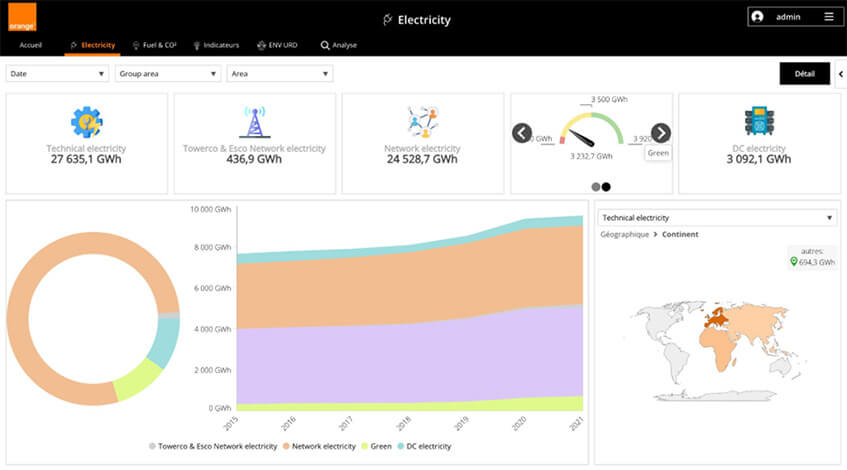Screen dimensions: 847x470
Task: Click the Towerco network tower icon
Action: pos(254,122)
